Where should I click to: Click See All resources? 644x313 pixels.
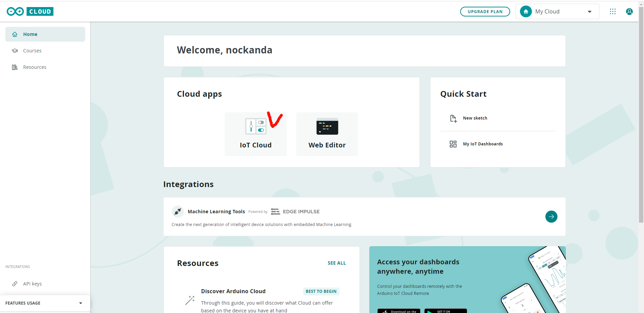click(x=337, y=263)
